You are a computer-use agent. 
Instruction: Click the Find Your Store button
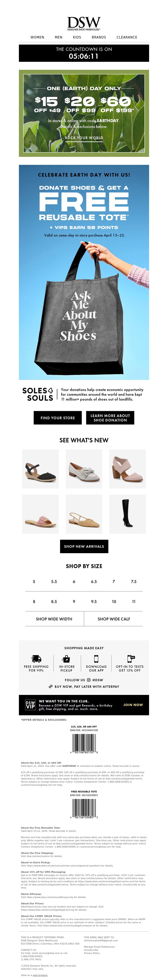[58, 418]
